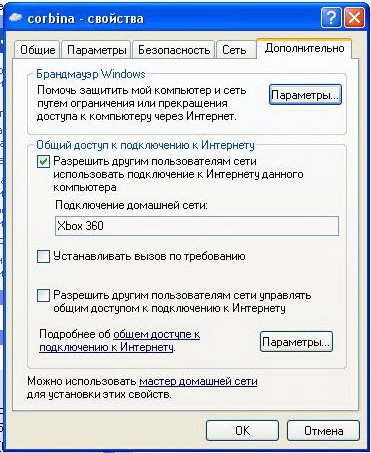Open the Параметры tab
The image size is (371, 453).
(x=97, y=50)
